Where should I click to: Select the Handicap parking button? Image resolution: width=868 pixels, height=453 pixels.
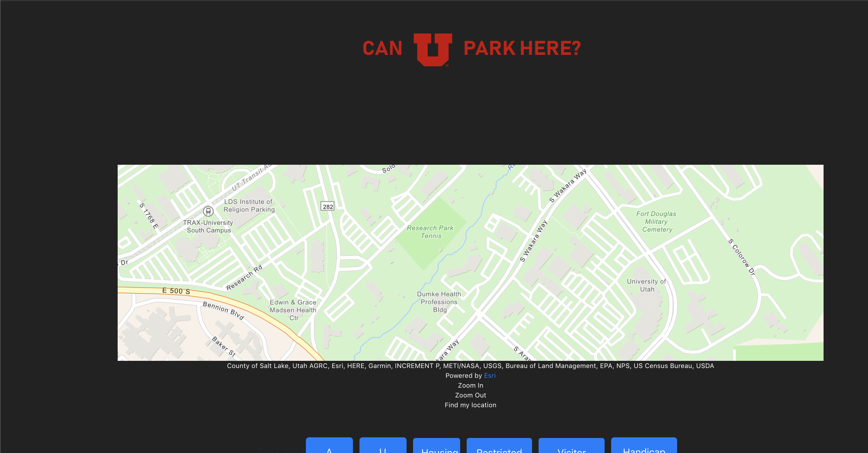coord(643,446)
